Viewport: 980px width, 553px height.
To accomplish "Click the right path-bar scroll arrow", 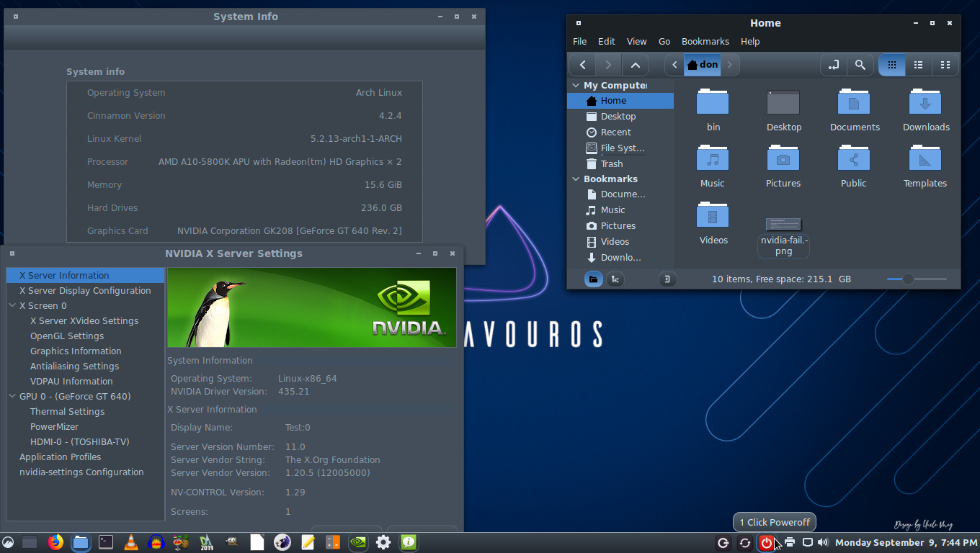I will coord(730,65).
